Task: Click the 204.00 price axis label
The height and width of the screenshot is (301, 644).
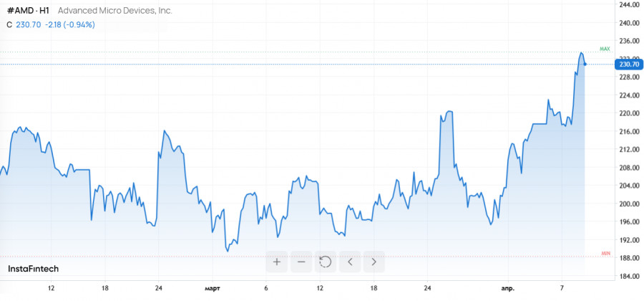Action: click(x=629, y=186)
